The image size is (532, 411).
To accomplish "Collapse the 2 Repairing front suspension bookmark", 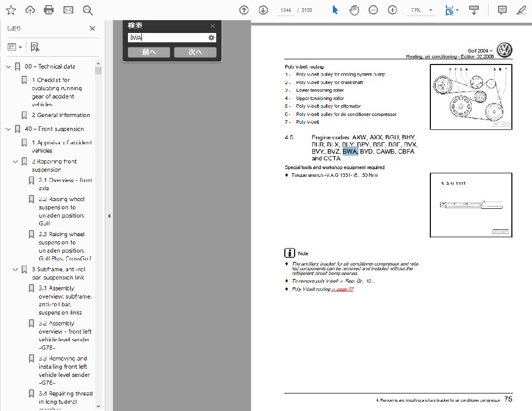I will (x=15, y=162).
